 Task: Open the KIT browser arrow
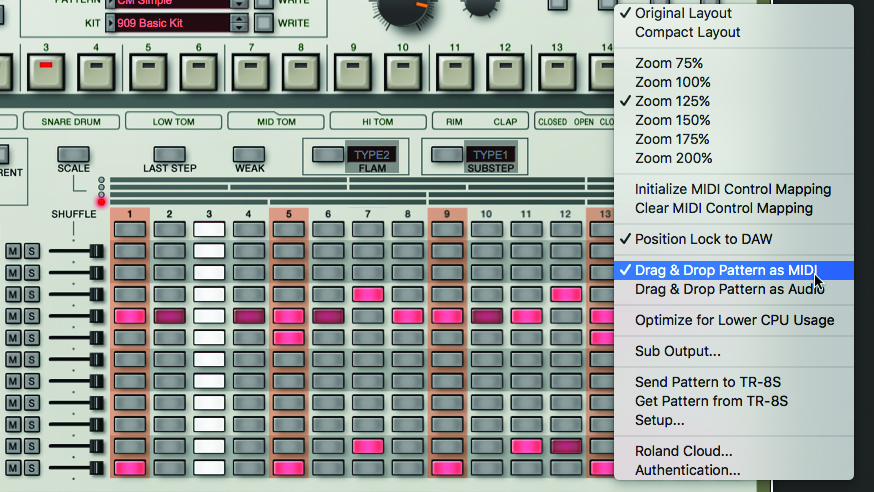point(110,23)
